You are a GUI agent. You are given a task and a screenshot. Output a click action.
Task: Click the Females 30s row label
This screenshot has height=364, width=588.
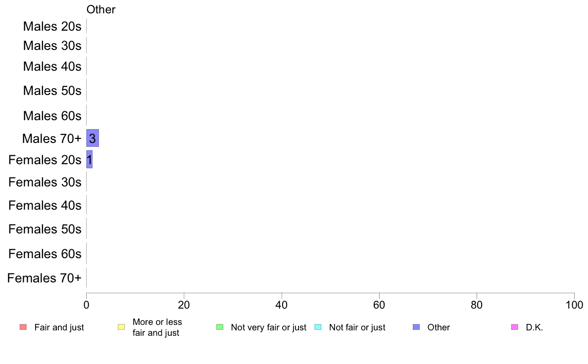(x=45, y=182)
